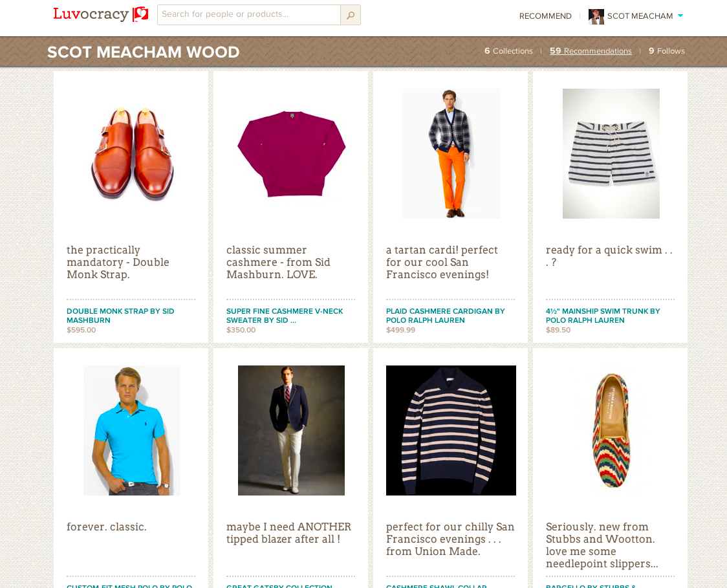Viewport: 727px width, 588px height.
Task: Click the search magnifier button
Action: pos(351,15)
